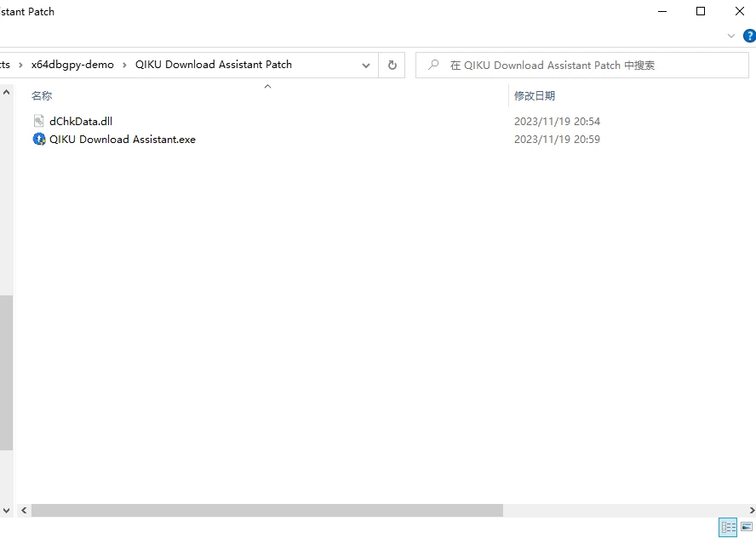Expand the ribbon with the chevron
This screenshot has height=538, width=756.
coord(731,36)
